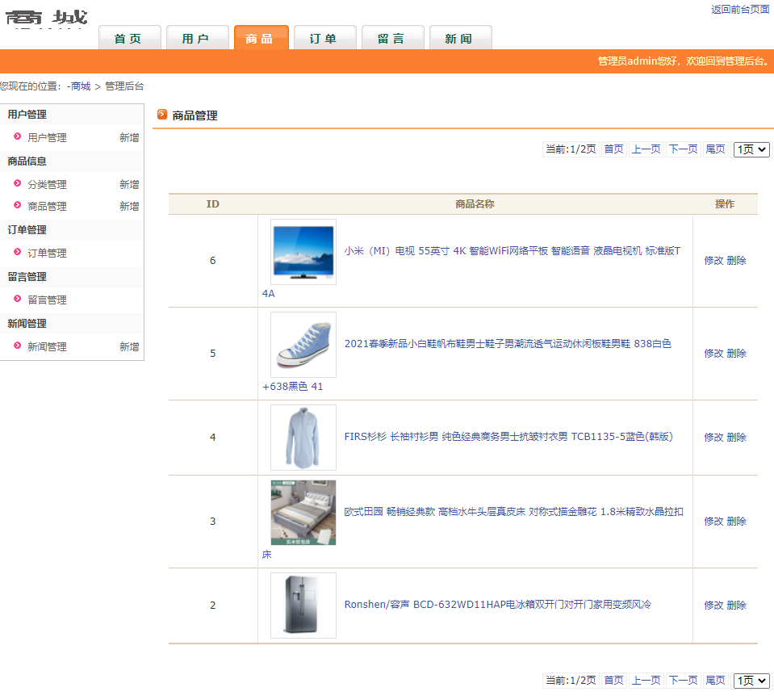774x700 pixels.
Task: Click 修改 for product ID 2
Action: [713, 606]
